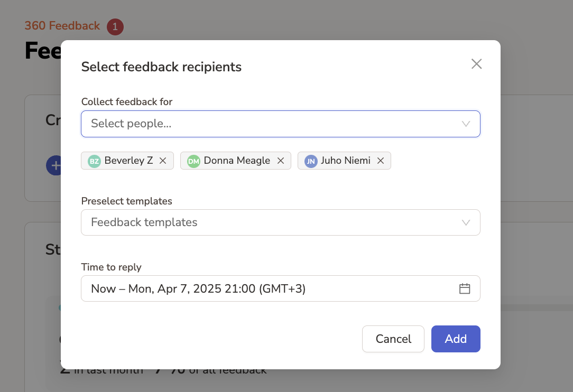
Task: Open the calendar date picker icon
Action: point(465,288)
